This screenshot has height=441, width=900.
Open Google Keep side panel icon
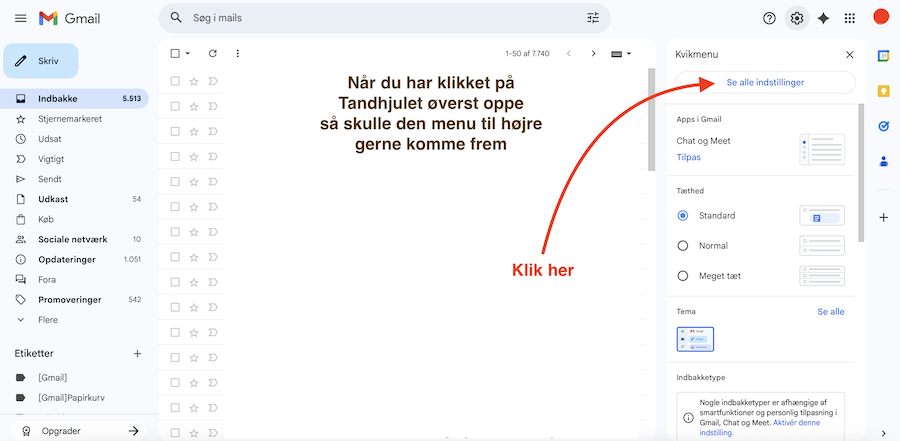pyautogui.click(x=883, y=91)
